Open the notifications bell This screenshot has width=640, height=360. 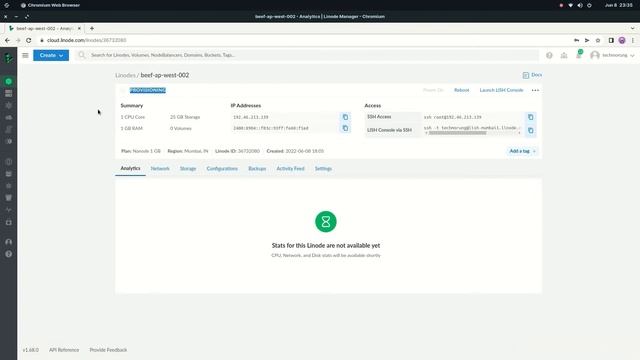tap(579, 55)
